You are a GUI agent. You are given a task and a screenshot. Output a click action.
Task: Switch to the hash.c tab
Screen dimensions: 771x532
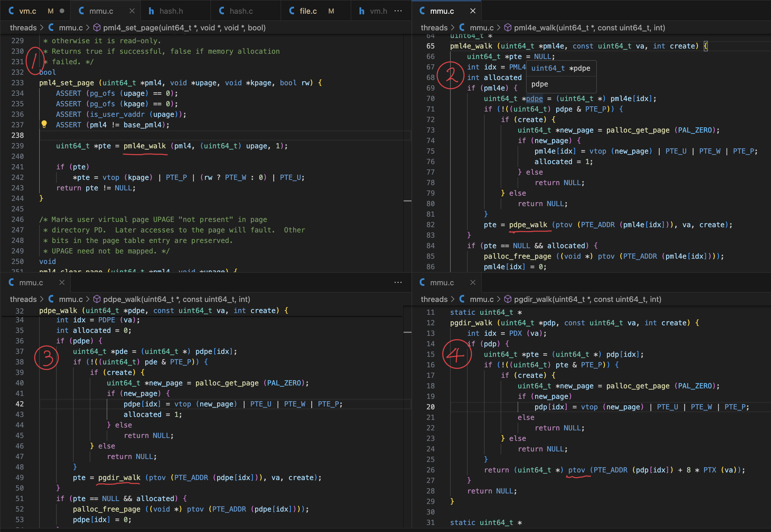[241, 11]
